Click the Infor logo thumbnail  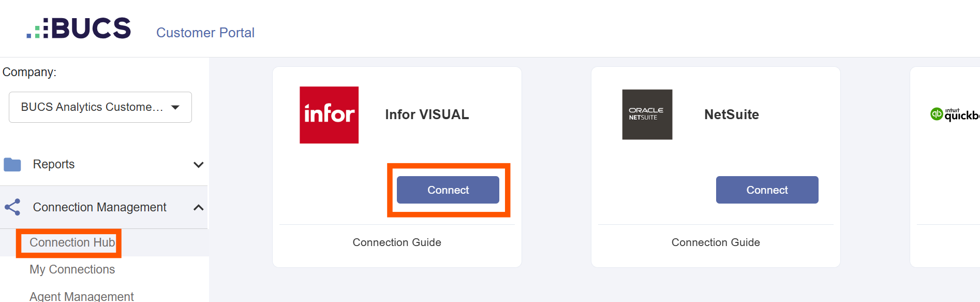[x=329, y=115]
